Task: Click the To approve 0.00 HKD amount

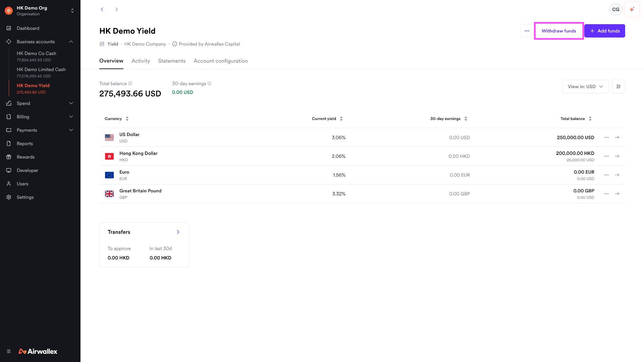Action: point(119,258)
